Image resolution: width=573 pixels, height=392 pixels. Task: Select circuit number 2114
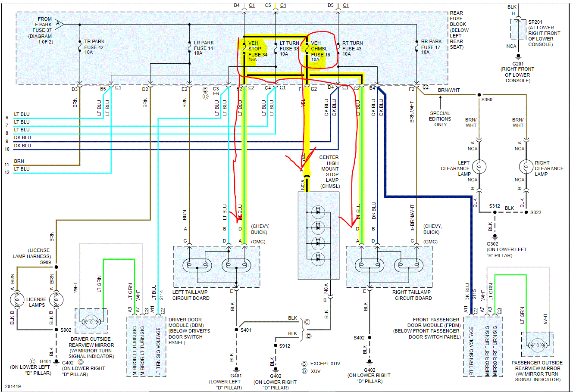click(162, 295)
